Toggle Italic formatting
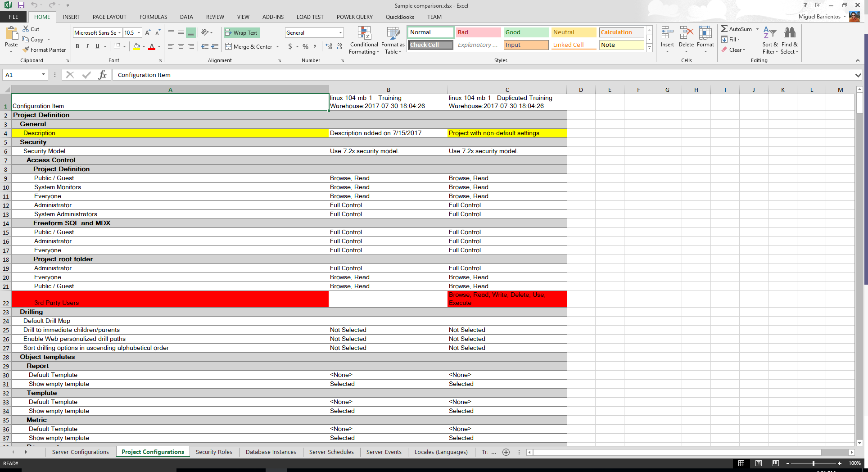Viewport: 868px width, 472px height. [87, 46]
